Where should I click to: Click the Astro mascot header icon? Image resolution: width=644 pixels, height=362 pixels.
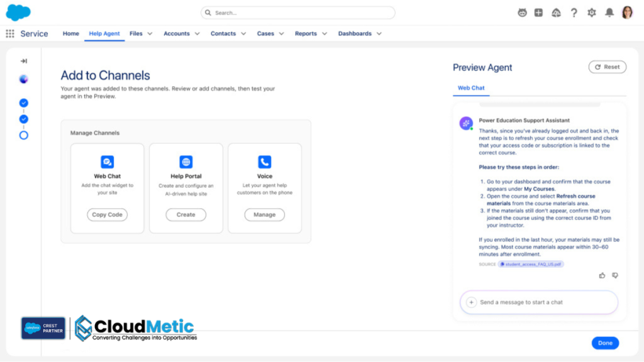(522, 13)
